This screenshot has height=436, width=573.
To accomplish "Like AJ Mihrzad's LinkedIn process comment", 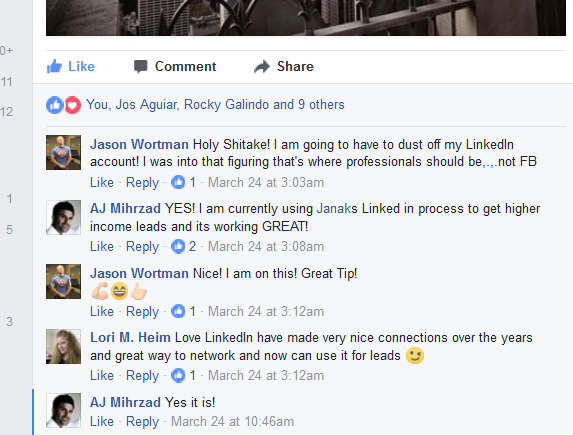I will click(102, 246).
